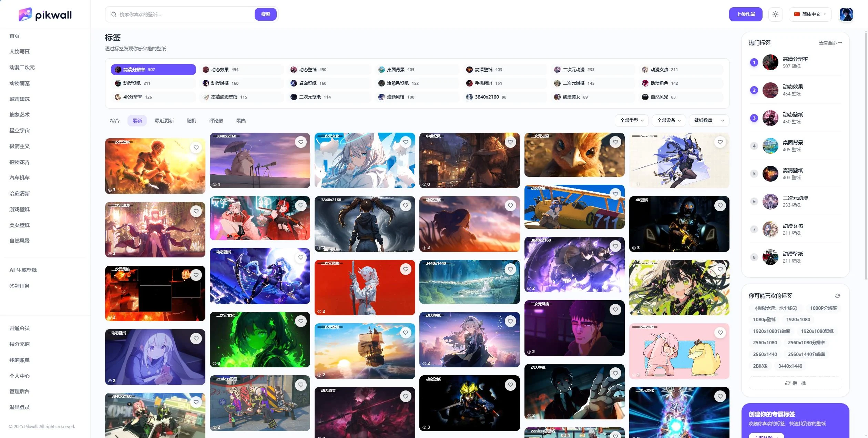Viewport: 868px width, 438px height.
Task: Click the 搜索 button
Action: coord(266,14)
